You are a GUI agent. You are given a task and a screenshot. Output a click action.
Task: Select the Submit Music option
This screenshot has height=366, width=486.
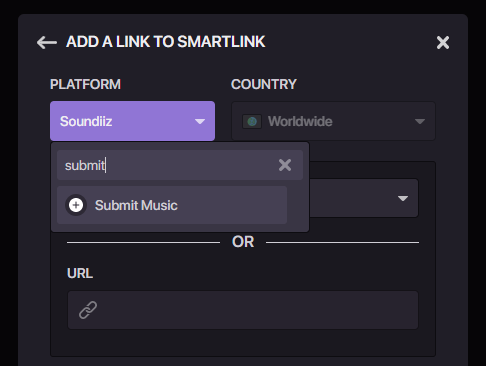(172, 205)
